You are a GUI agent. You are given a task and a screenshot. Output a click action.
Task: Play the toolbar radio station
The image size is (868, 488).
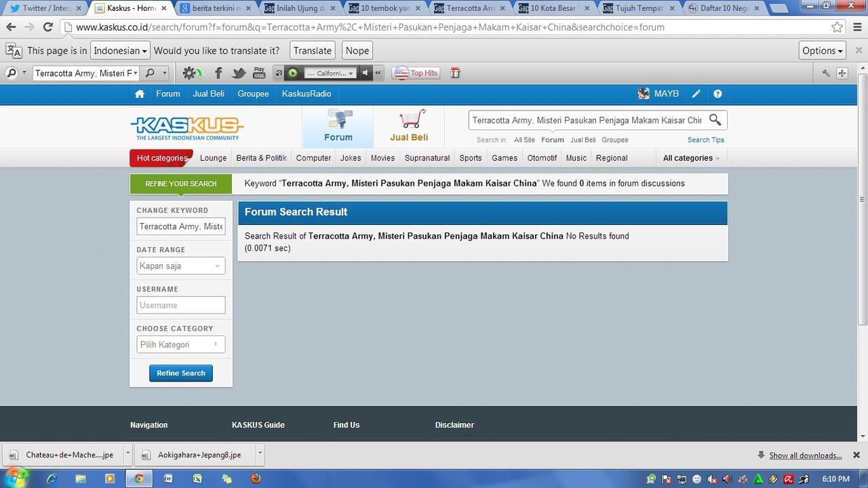pos(293,73)
